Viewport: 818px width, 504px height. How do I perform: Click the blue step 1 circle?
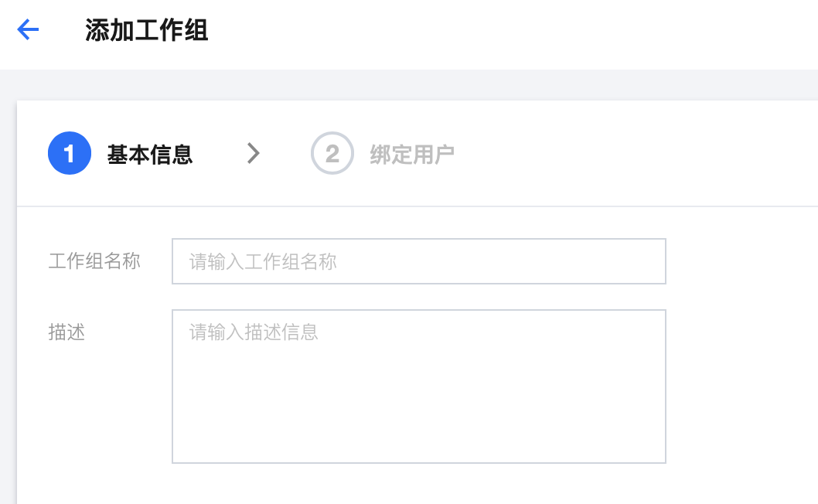(70, 154)
